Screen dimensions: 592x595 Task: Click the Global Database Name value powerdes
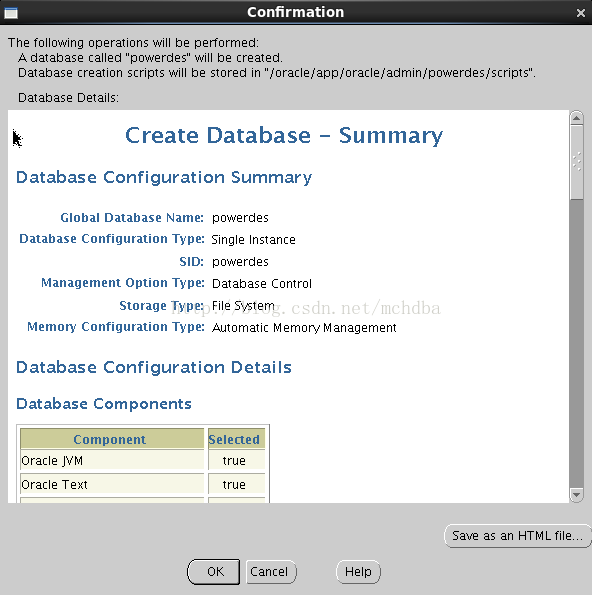(x=240, y=218)
